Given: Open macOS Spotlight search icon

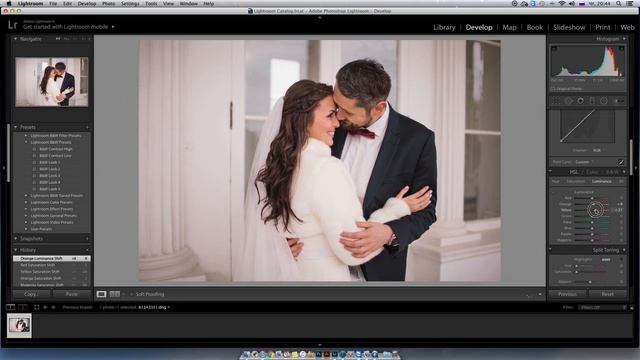Looking at the screenshot, I should point(619,3).
